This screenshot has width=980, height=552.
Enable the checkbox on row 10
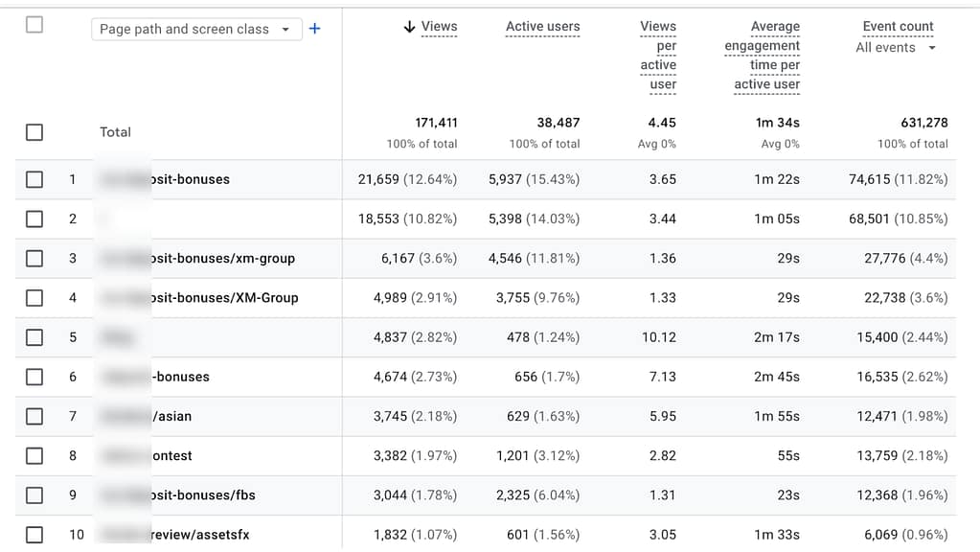pyautogui.click(x=34, y=534)
